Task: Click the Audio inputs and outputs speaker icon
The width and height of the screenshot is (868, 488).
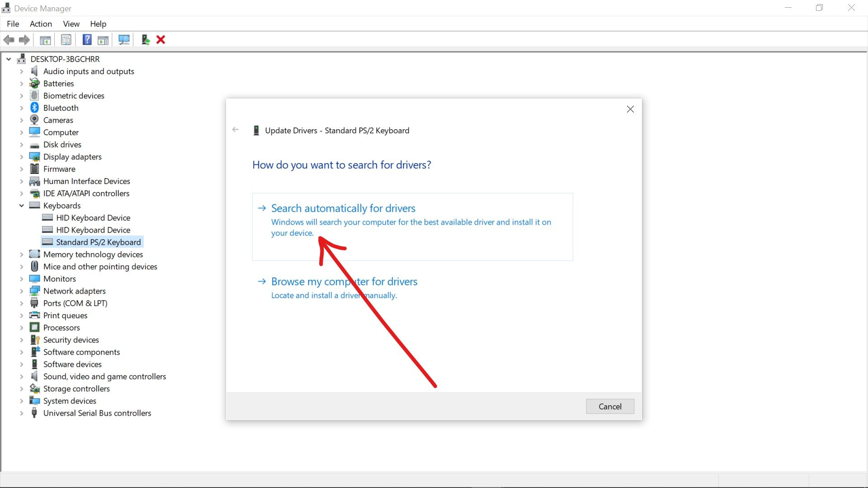Action: pos(34,71)
